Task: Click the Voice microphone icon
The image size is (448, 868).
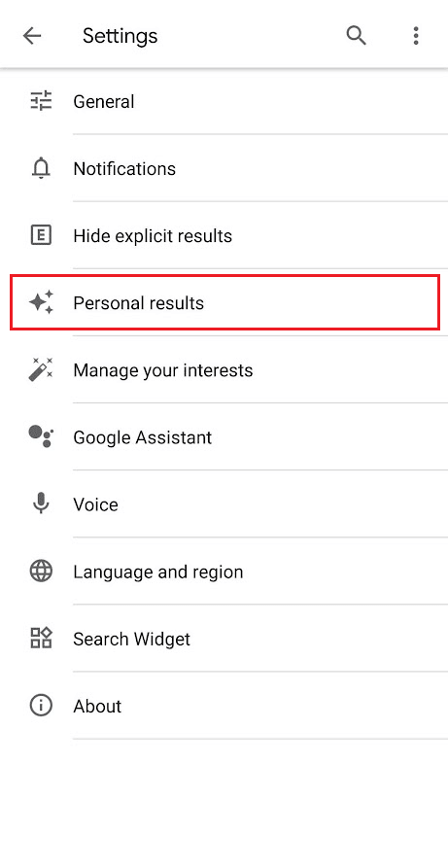Action: click(41, 503)
